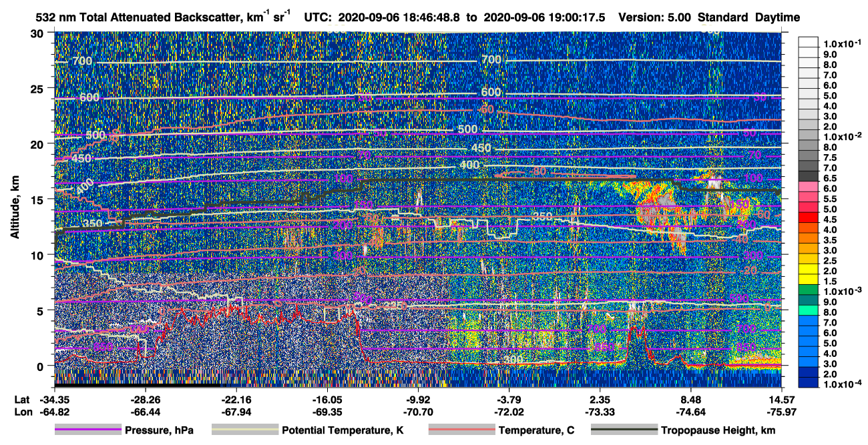Screen dimensions: 868x445
Task: Click the altitude tick label 10
Action: click(38, 254)
